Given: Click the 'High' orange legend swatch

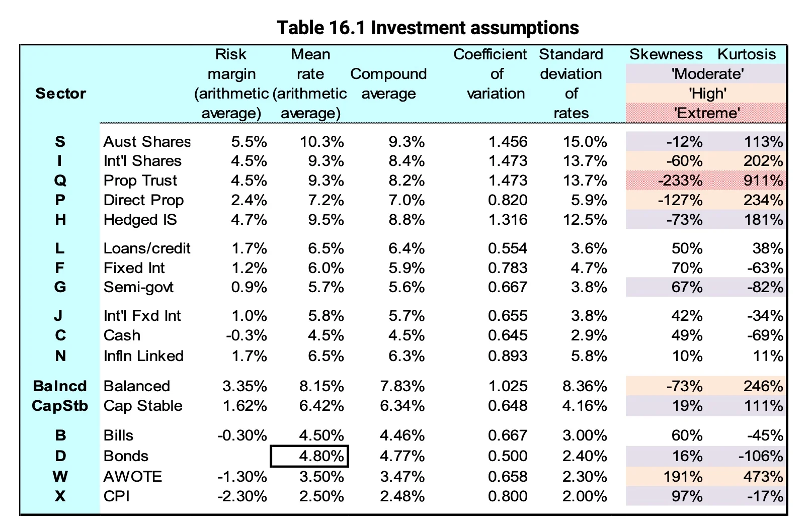Looking at the screenshot, I should 706,94.
